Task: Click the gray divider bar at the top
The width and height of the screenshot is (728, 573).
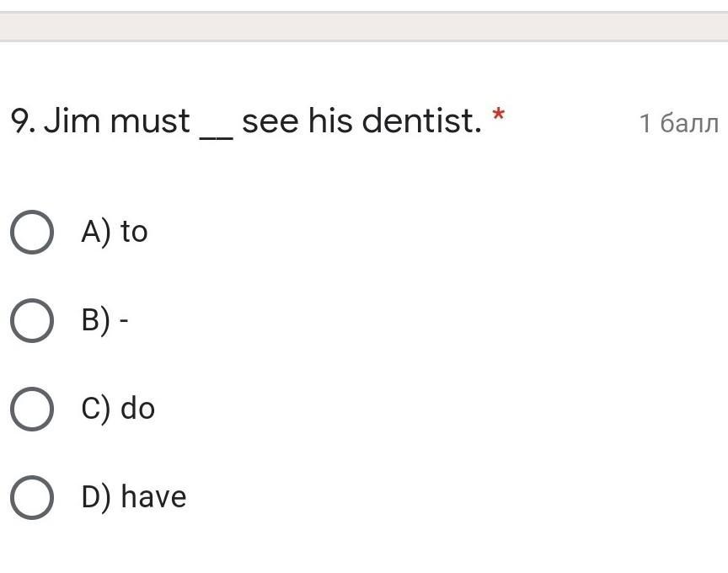Action: [x=364, y=26]
